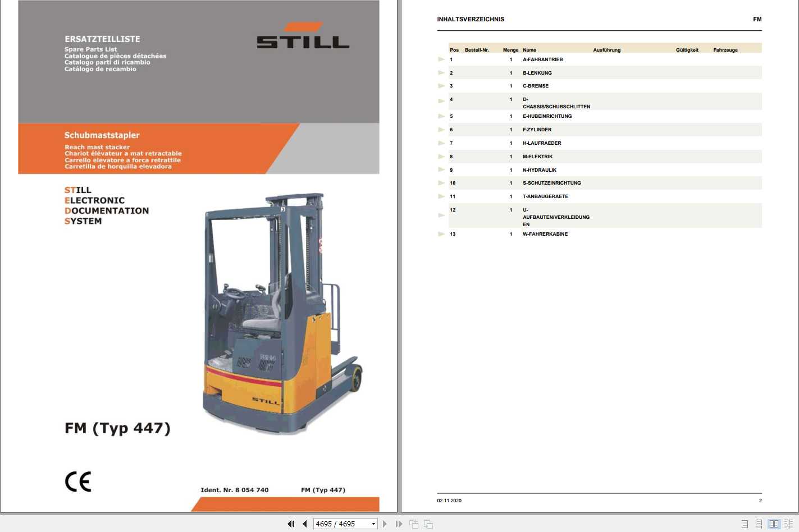Image resolution: width=799 pixels, height=532 pixels.
Task: Open arrow link for F-ZYLINDER
Action: coord(441,130)
